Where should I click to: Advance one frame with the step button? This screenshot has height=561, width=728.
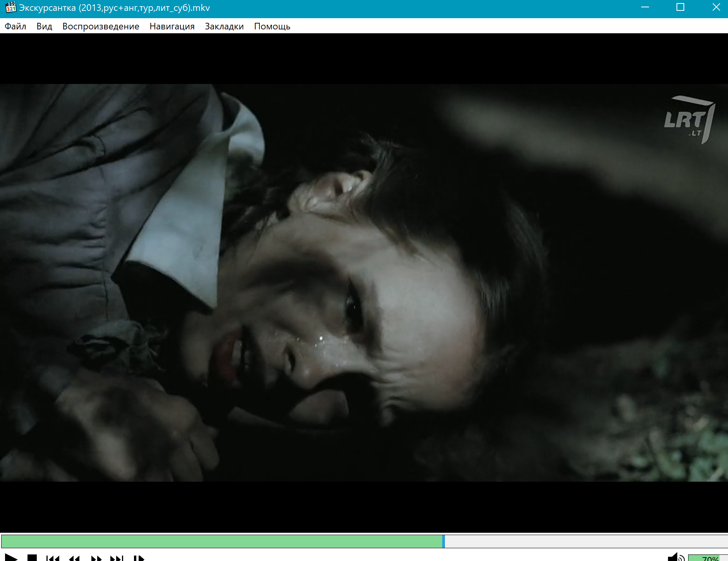click(x=139, y=558)
